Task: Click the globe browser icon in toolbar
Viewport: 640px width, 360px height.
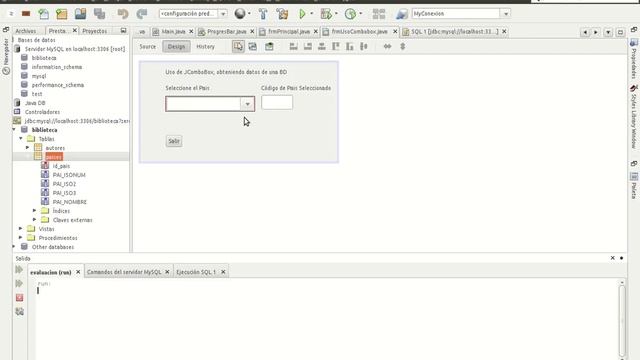Action: [x=240, y=14]
